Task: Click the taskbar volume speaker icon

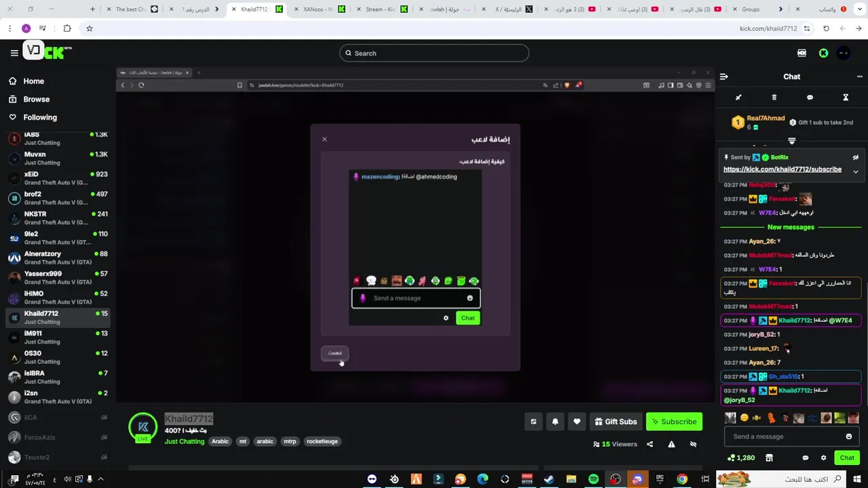Action: (67, 479)
